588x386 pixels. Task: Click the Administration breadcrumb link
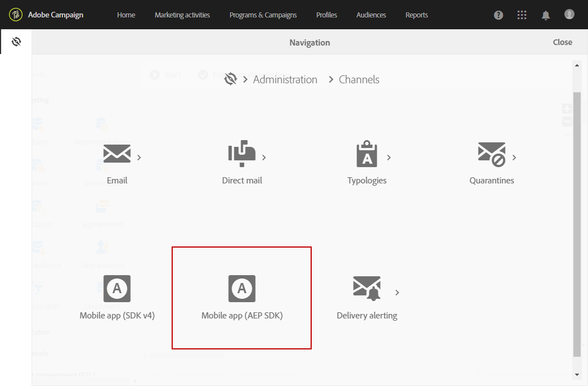pyautogui.click(x=285, y=79)
